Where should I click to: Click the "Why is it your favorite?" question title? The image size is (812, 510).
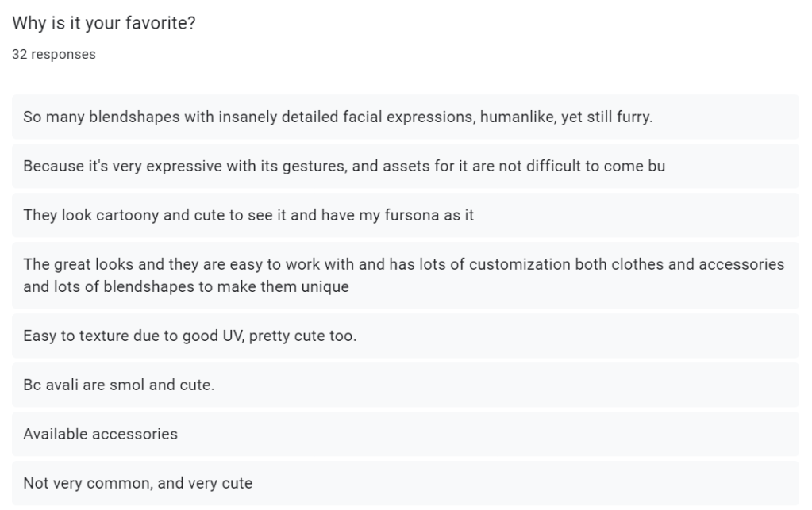pyautogui.click(x=104, y=23)
